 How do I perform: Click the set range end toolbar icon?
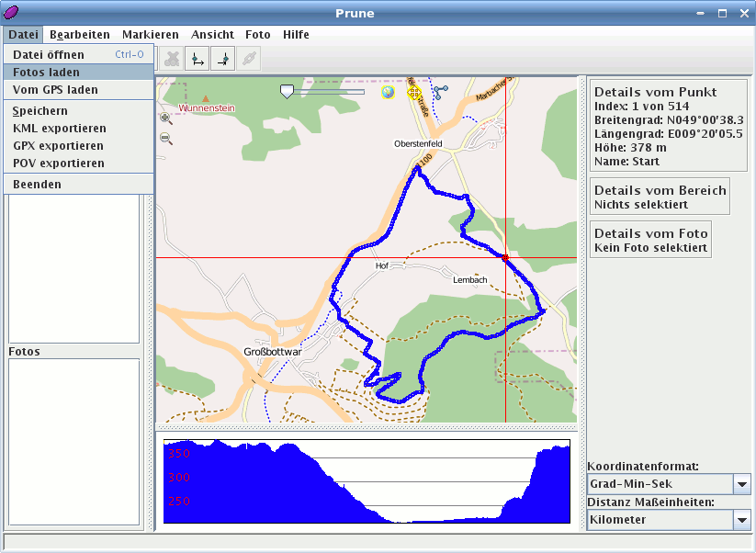222,59
